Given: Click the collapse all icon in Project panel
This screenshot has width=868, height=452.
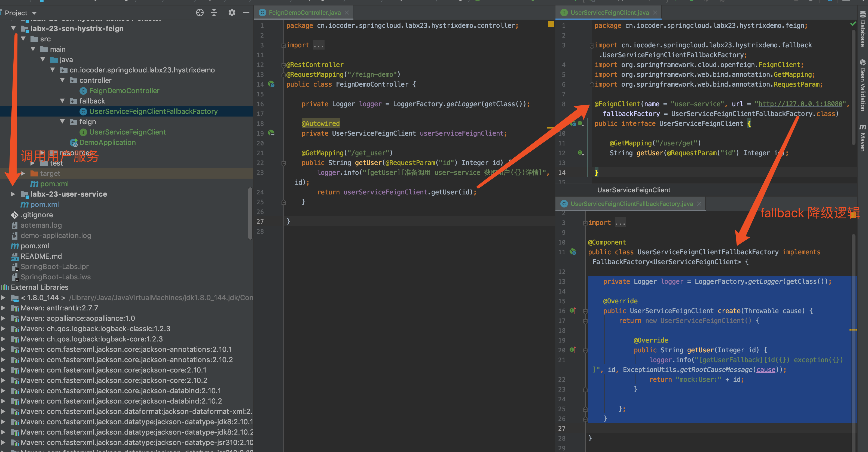Looking at the screenshot, I should pos(214,13).
